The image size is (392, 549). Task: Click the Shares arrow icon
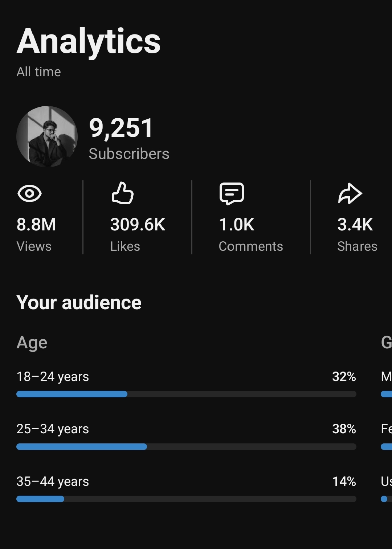click(350, 193)
